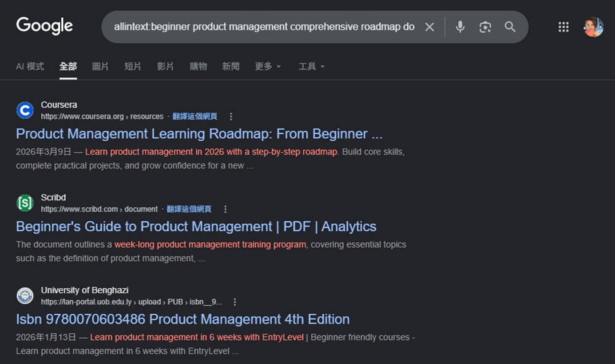Open the Google apps grid
The width and height of the screenshot is (615, 364).
(x=563, y=27)
